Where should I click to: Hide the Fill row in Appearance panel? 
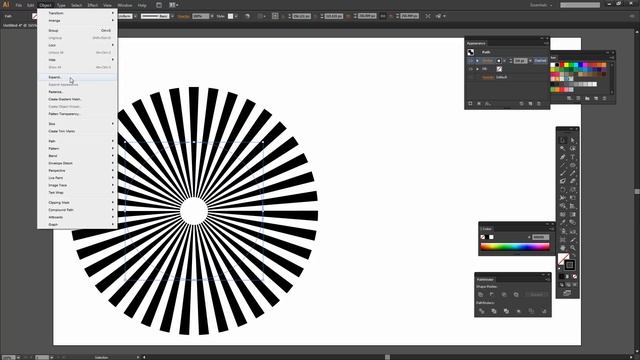471,69
